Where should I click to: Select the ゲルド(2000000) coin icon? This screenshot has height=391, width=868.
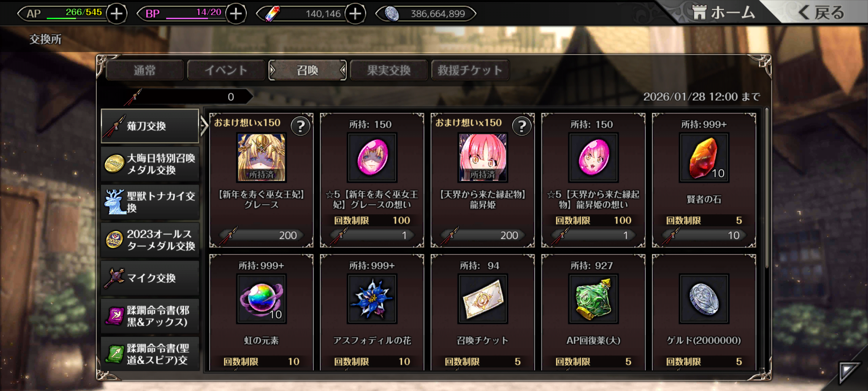click(704, 299)
